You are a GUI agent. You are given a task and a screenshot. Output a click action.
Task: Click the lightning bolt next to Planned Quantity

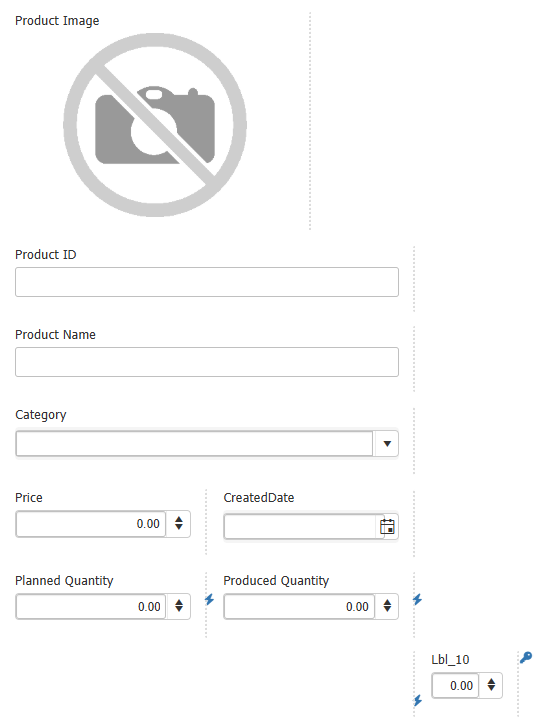click(x=209, y=599)
